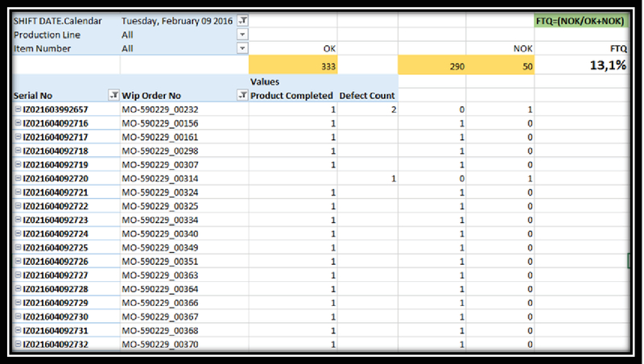Open the Serial No column filter

[113, 96]
